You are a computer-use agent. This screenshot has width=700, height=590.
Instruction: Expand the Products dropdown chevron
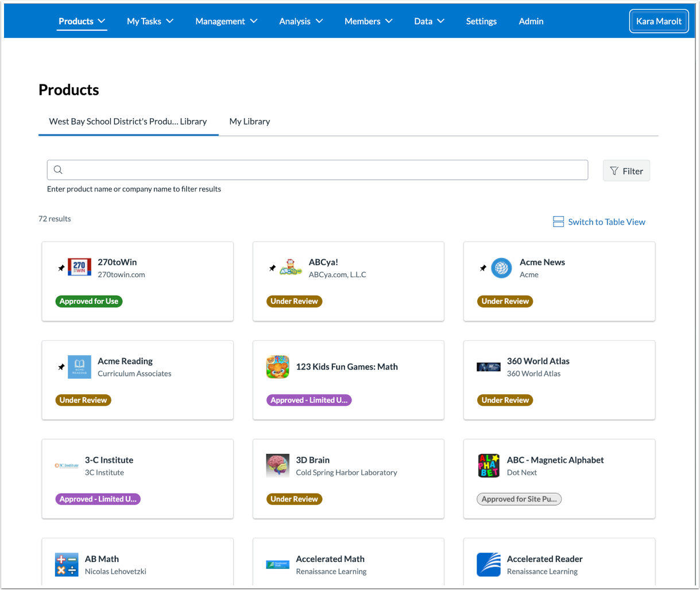point(102,21)
